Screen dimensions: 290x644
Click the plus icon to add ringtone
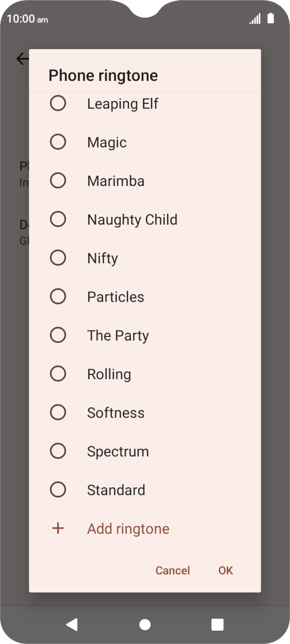tap(58, 528)
